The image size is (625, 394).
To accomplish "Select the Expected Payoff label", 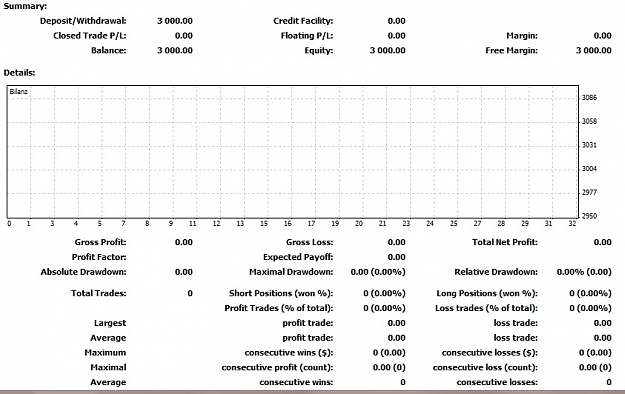I will pyautogui.click(x=298, y=257).
